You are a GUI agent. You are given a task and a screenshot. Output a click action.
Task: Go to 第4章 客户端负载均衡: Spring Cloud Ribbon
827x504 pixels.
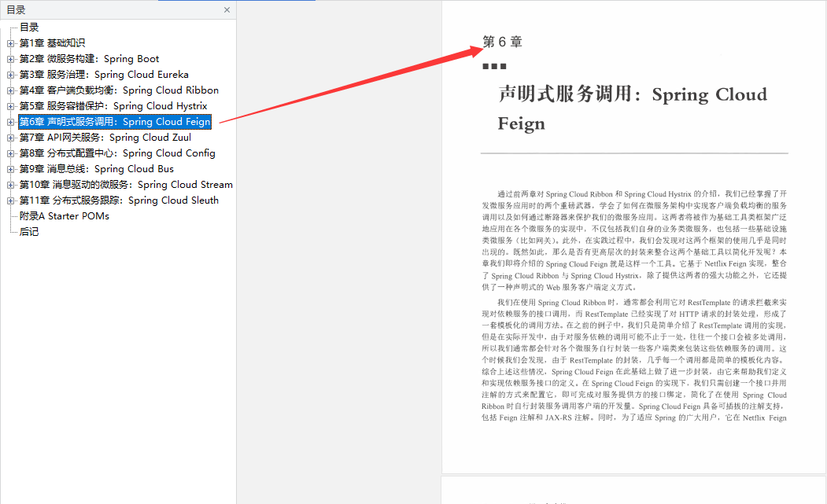[119, 90]
